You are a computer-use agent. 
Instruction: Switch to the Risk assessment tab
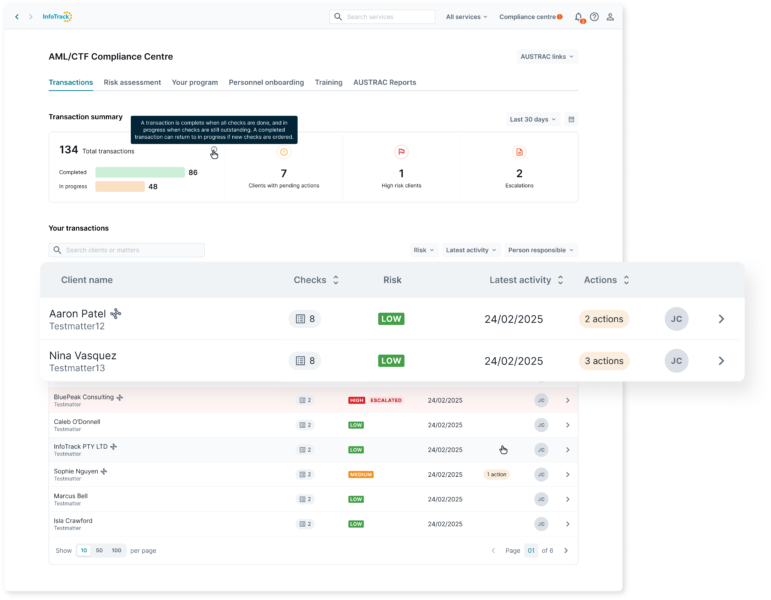click(132, 82)
